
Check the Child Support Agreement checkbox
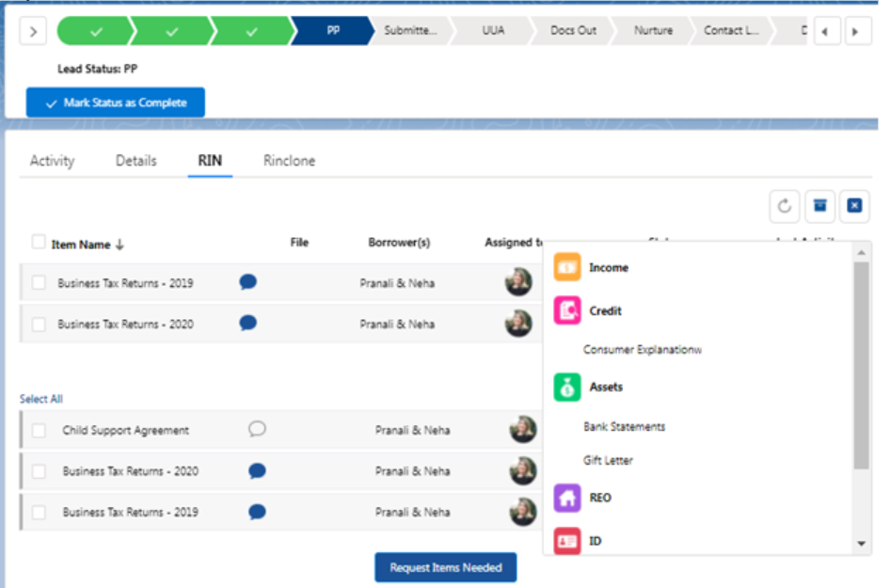pyautogui.click(x=39, y=430)
